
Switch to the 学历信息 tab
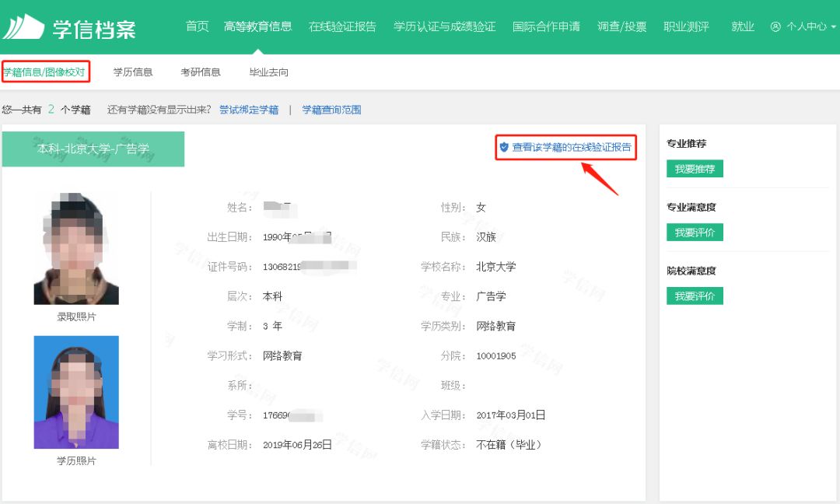[133, 72]
